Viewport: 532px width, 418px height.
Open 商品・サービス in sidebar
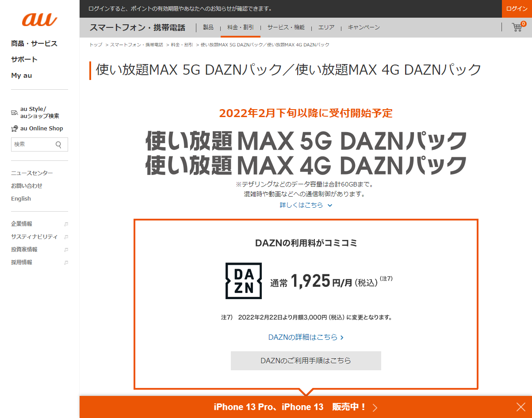(x=34, y=44)
